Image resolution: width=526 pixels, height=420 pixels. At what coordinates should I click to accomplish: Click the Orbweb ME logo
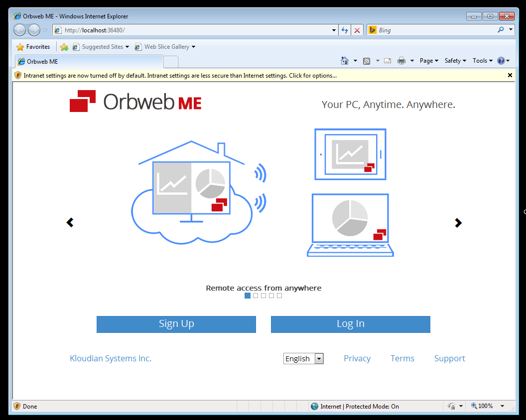pos(135,102)
